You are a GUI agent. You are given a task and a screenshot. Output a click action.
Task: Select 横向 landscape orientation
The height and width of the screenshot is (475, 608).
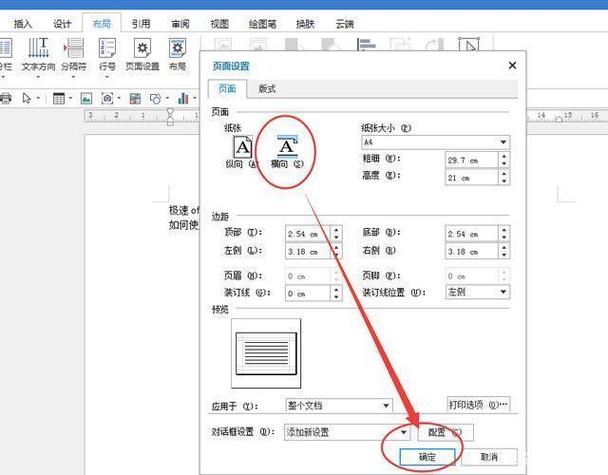click(x=287, y=152)
